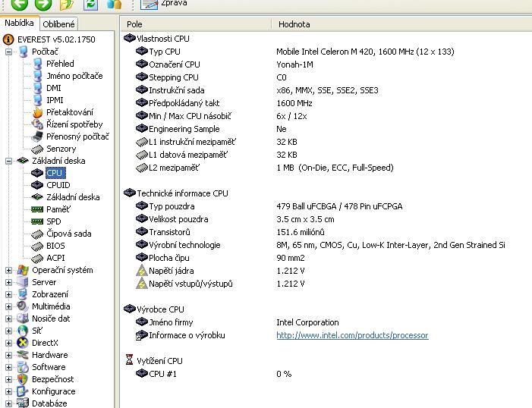Screen dimensions: 532x408
Task: Open the Přetaktování flame icon item
Action: (x=69, y=112)
